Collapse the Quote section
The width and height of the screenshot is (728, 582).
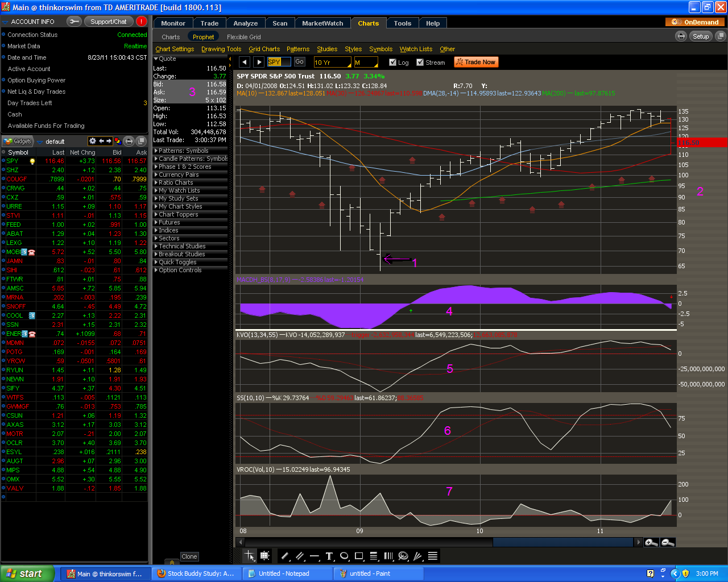click(x=156, y=59)
